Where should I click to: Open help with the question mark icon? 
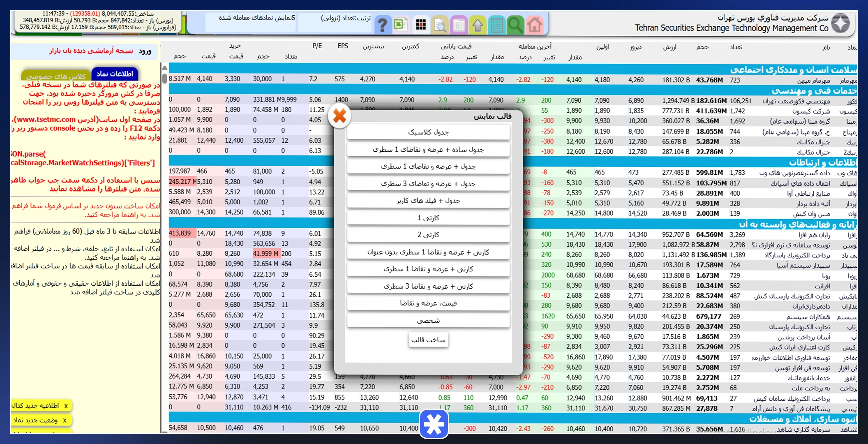click(382, 25)
